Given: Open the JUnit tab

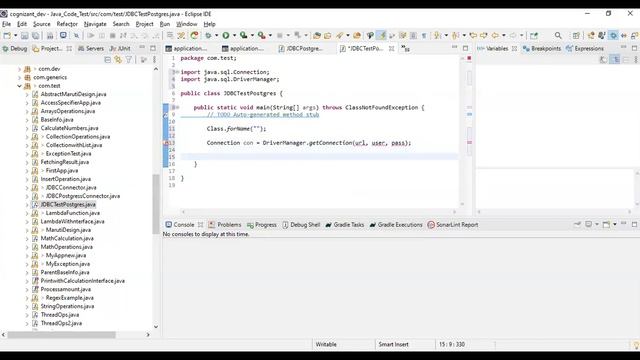Looking at the screenshot, I should pos(120,49).
